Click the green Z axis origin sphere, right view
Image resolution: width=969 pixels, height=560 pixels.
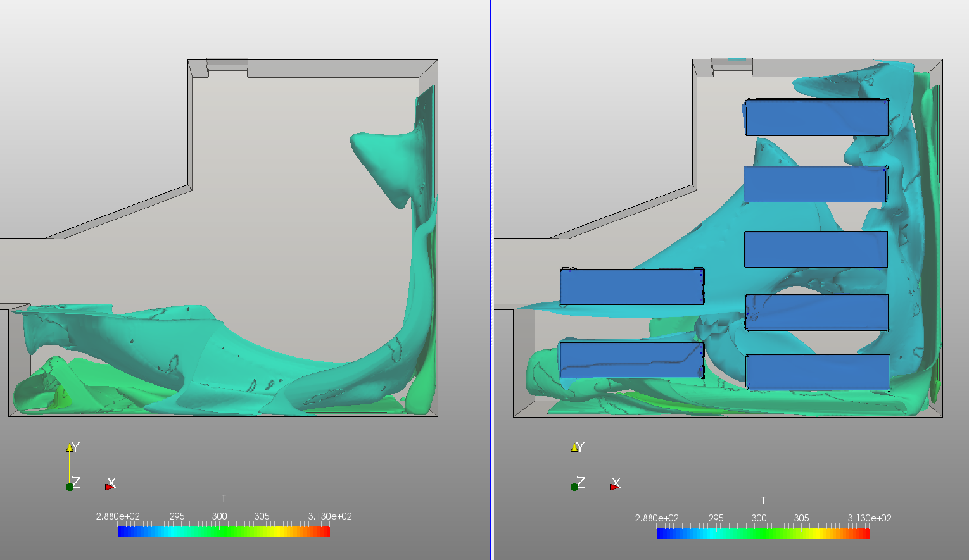pos(576,487)
